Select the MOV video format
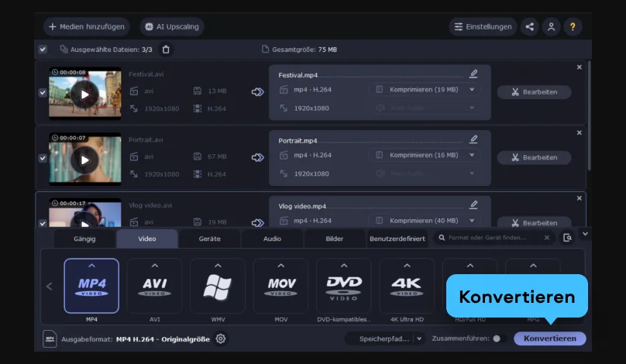The height and width of the screenshot is (364, 626). click(280, 286)
